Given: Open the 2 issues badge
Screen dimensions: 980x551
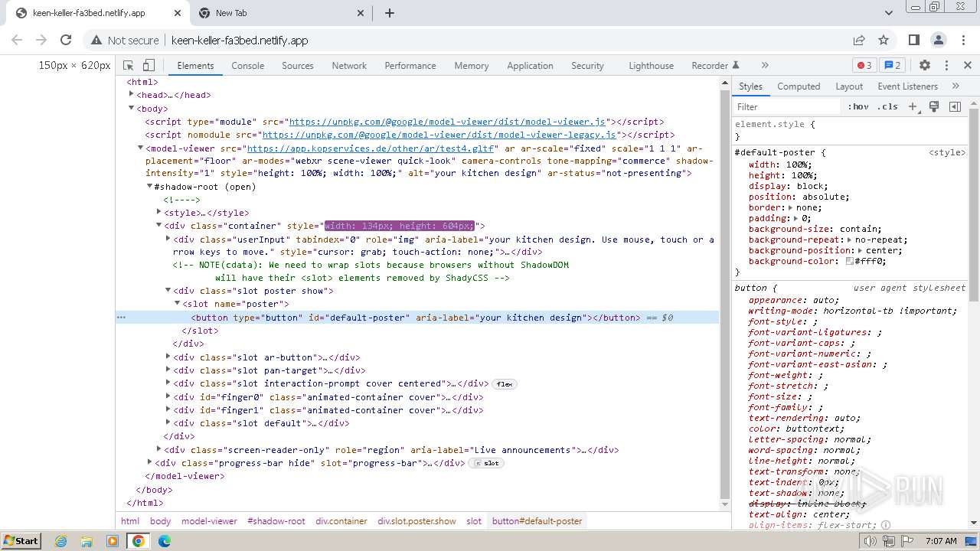Looking at the screenshot, I should [x=891, y=66].
